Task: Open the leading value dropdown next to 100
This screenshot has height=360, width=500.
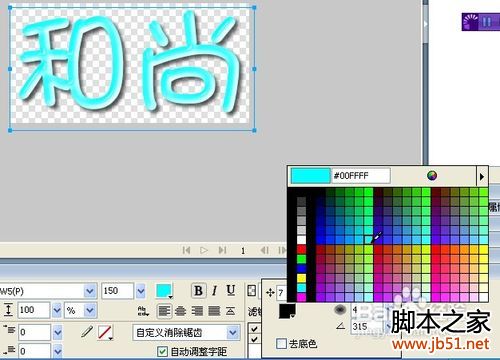Action: (57, 311)
